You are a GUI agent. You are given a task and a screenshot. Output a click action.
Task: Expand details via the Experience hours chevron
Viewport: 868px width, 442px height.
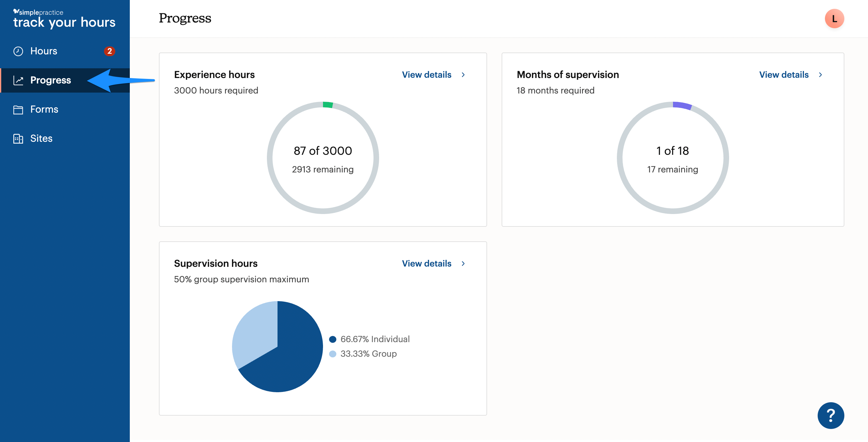464,75
